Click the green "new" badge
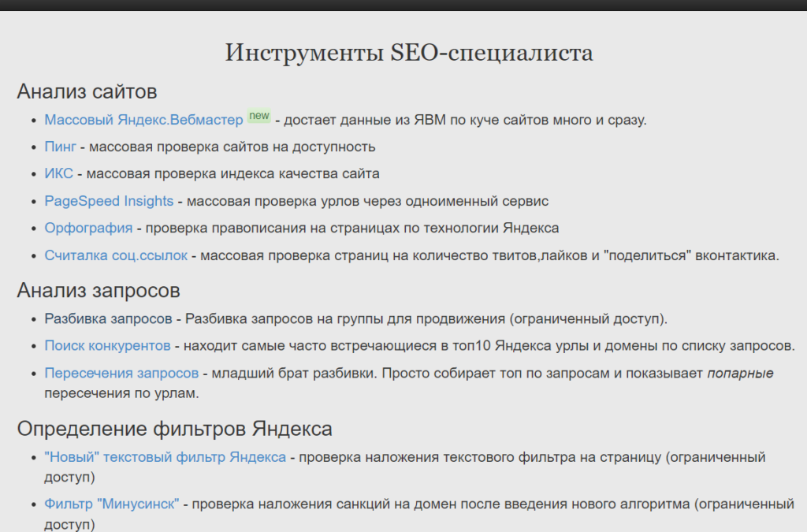The image size is (807, 532). click(x=259, y=116)
